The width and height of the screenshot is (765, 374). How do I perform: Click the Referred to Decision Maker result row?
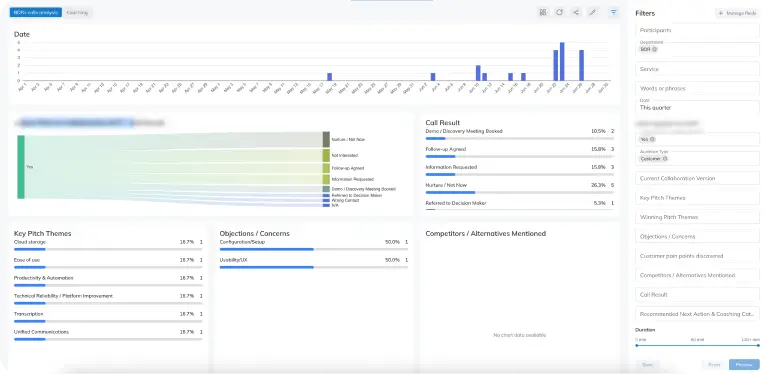(520, 206)
